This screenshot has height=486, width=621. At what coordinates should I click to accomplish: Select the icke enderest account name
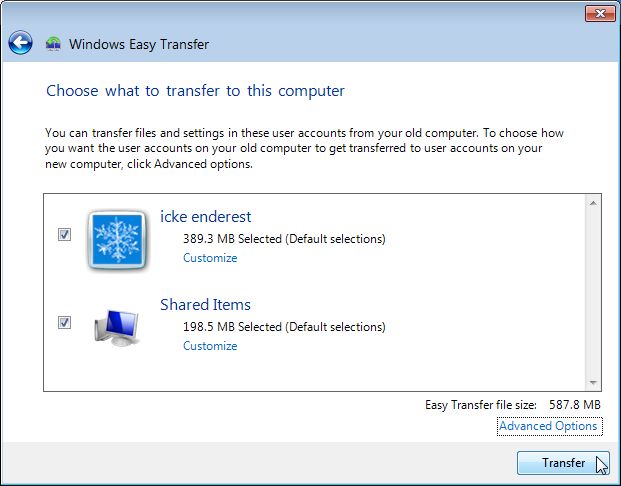(205, 216)
